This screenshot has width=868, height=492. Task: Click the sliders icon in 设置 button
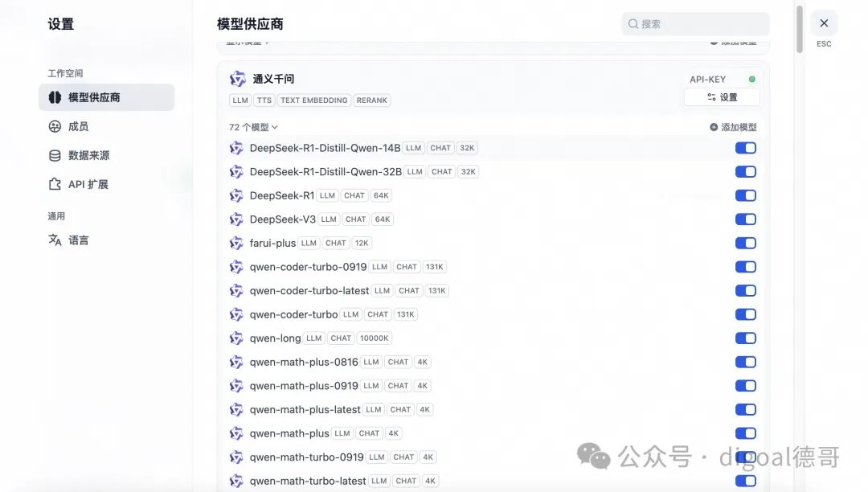tap(711, 97)
